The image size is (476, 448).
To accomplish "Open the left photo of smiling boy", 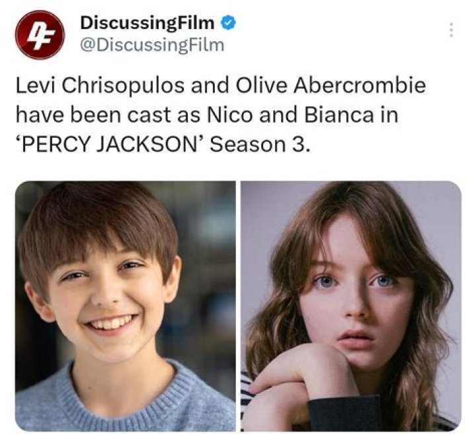I will (126, 306).
